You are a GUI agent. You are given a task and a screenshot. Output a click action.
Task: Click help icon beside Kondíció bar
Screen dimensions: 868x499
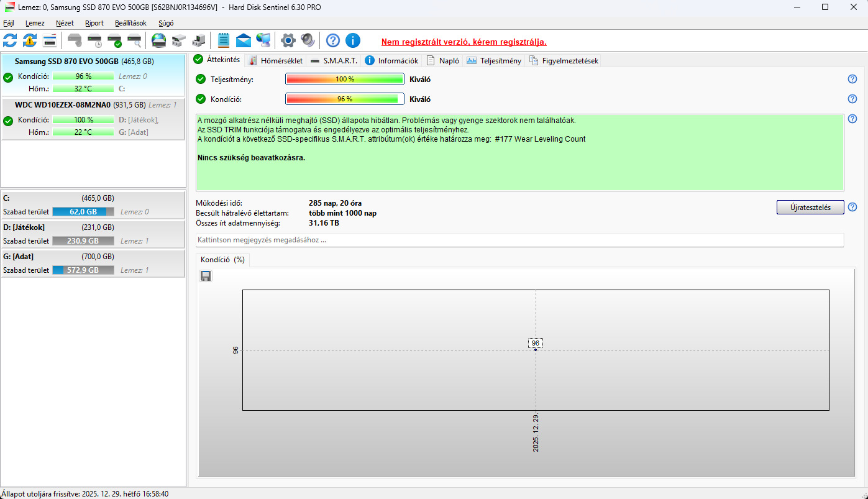coord(852,99)
